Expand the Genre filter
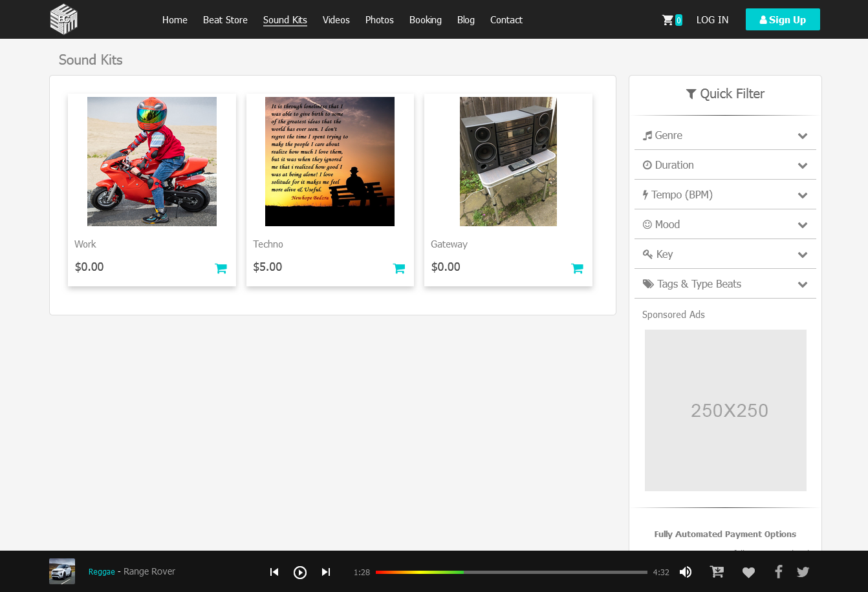 pos(725,135)
